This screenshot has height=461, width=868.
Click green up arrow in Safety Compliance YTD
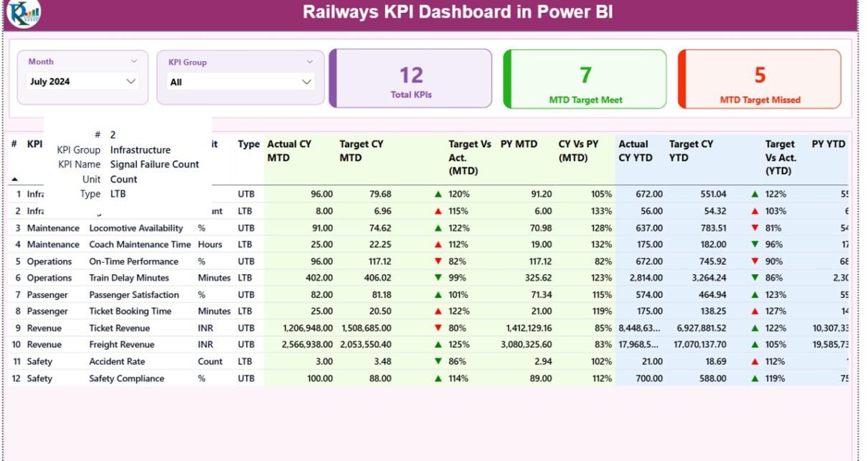[x=754, y=378]
